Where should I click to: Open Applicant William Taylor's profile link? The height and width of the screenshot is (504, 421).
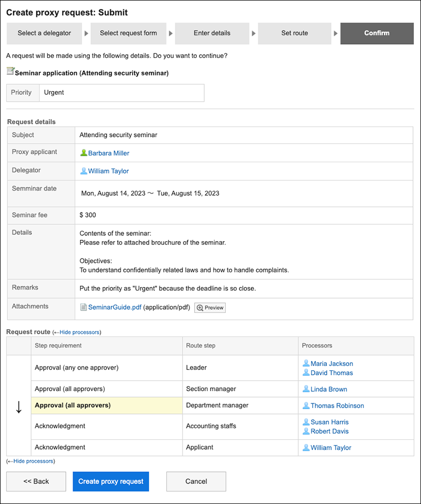coord(331,448)
